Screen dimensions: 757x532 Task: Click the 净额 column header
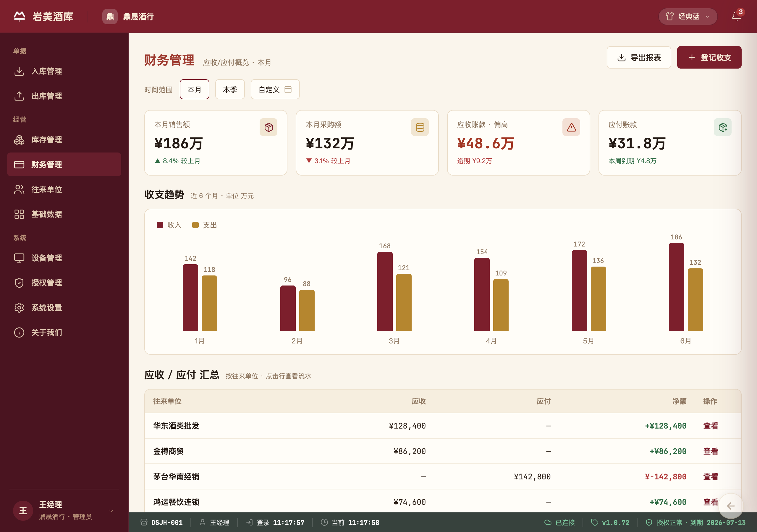coord(680,401)
